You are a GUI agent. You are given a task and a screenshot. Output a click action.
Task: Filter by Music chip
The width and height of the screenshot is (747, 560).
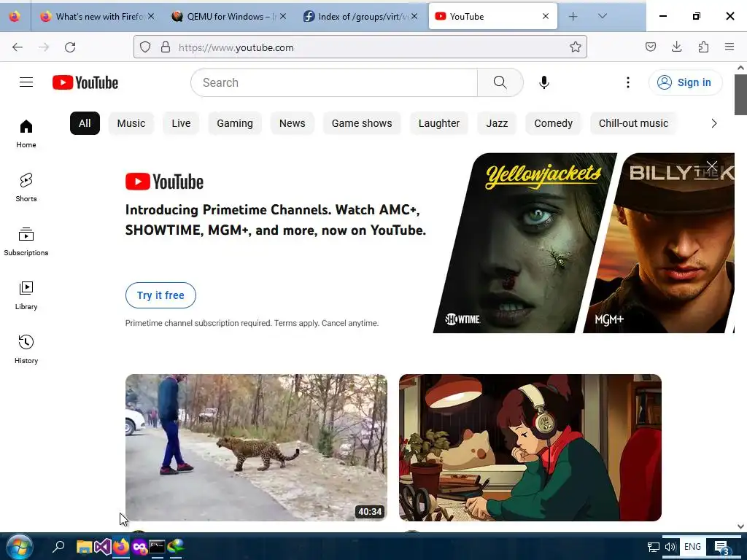131,123
